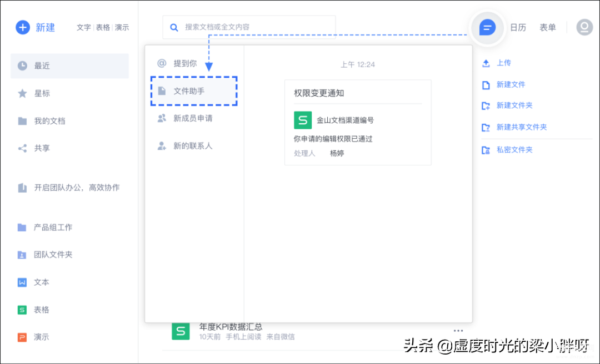Viewport: 600px width, 364px height.
Task: Click members icon beside 新成员申请
Action: pos(162,118)
